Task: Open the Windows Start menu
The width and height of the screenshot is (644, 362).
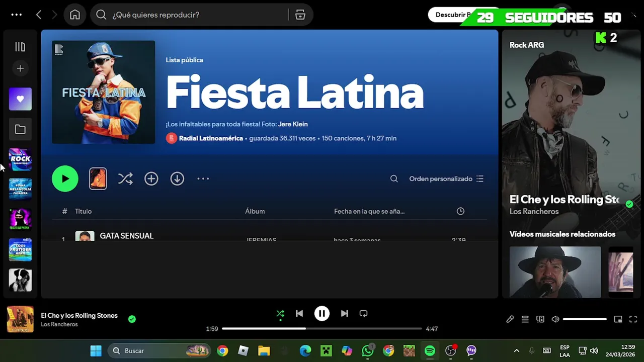Action: (96, 351)
